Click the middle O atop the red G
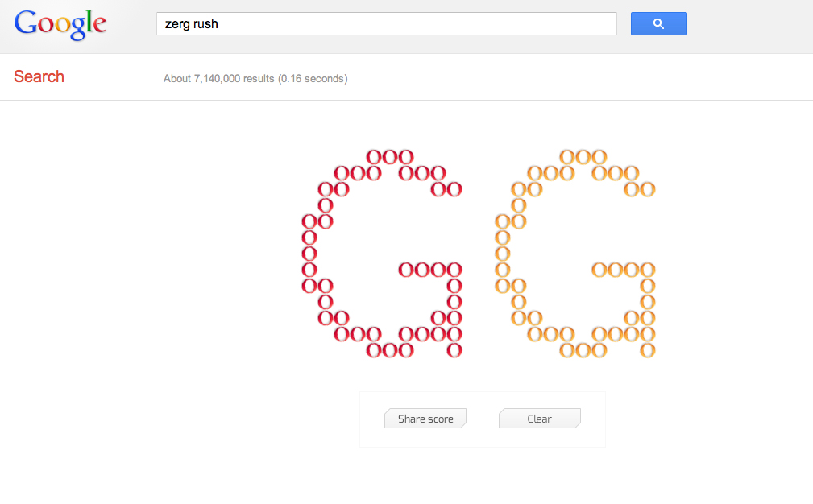This screenshot has height=504, width=813. click(390, 157)
